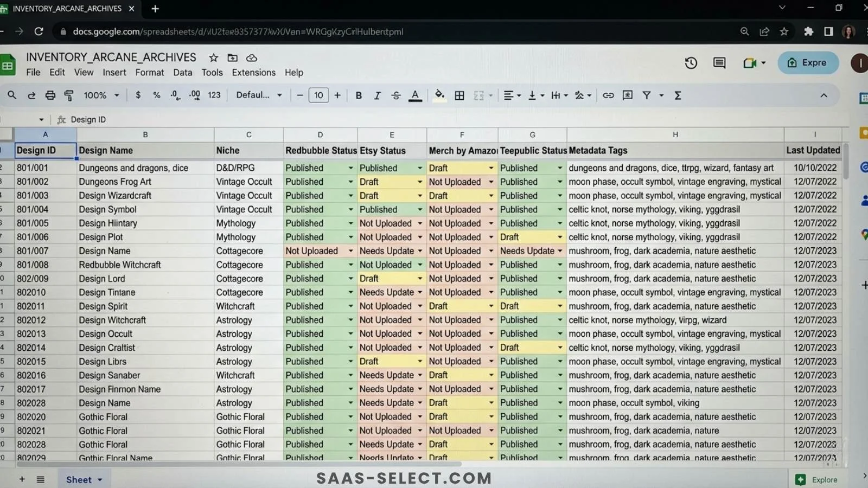Open the Data menu
Image resolution: width=868 pixels, height=488 pixels.
[x=183, y=73]
